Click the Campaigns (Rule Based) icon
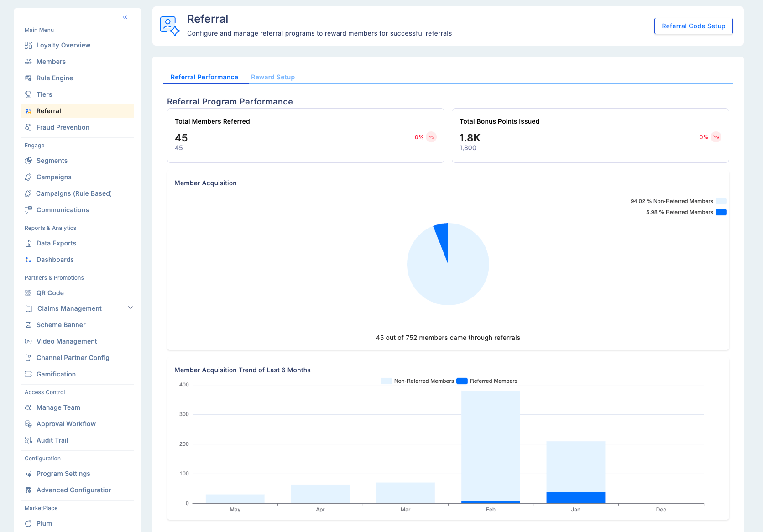Viewport: 763px width, 532px height. 28,193
